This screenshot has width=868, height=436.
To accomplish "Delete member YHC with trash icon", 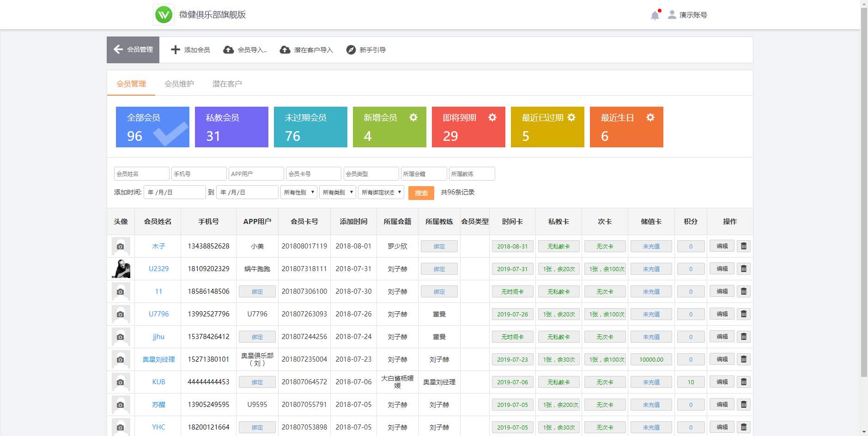I will pyautogui.click(x=744, y=427).
